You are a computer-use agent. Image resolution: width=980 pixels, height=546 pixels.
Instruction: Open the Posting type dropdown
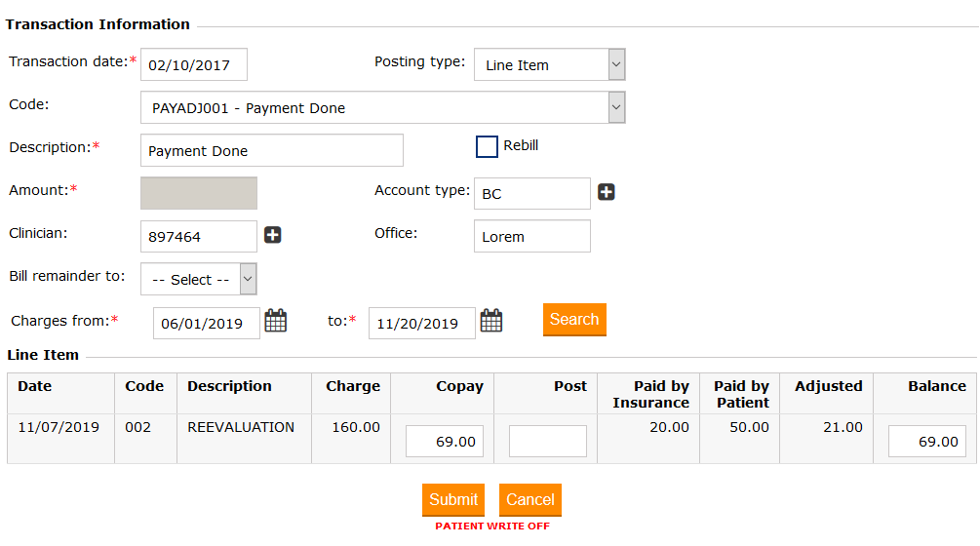(549, 65)
